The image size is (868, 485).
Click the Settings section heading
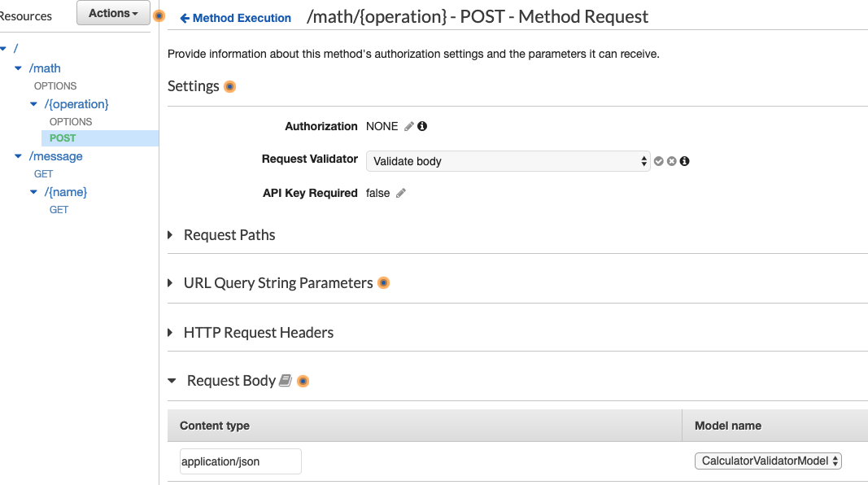pyautogui.click(x=194, y=86)
